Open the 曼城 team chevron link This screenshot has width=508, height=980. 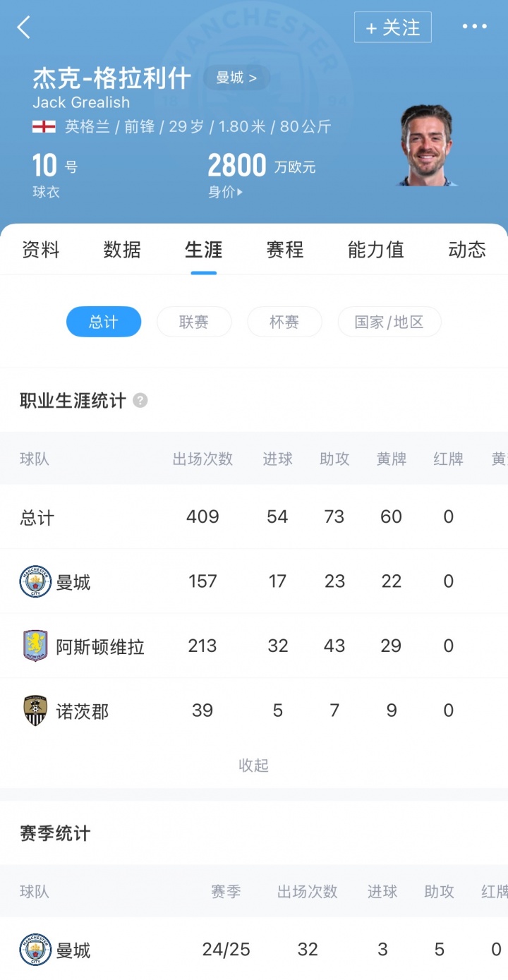[236, 78]
